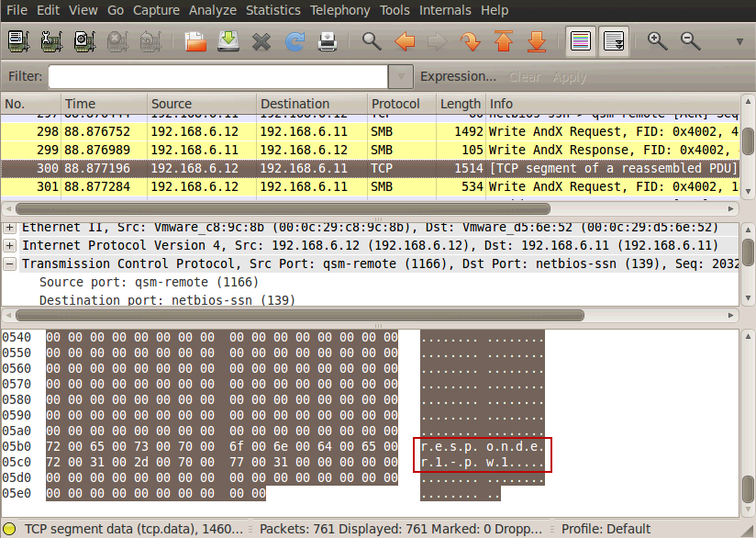Open the File menu
Viewport: 756px width, 538px height.
click(17, 10)
